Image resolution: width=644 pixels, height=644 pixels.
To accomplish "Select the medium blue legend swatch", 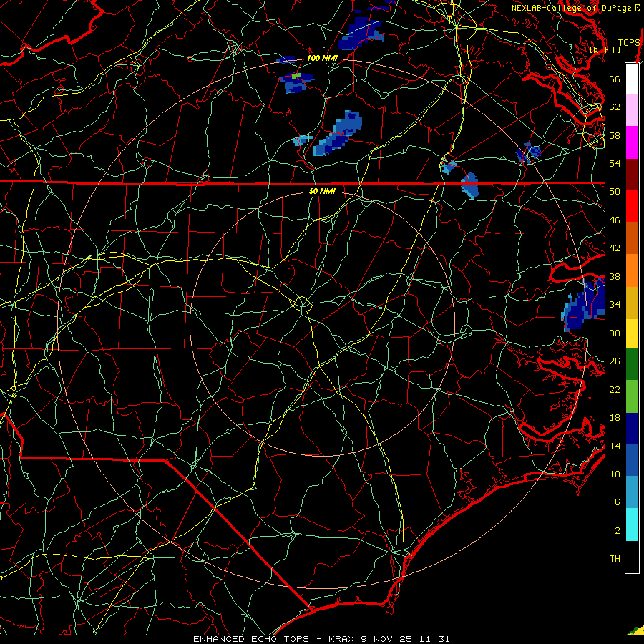I will (x=632, y=460).
